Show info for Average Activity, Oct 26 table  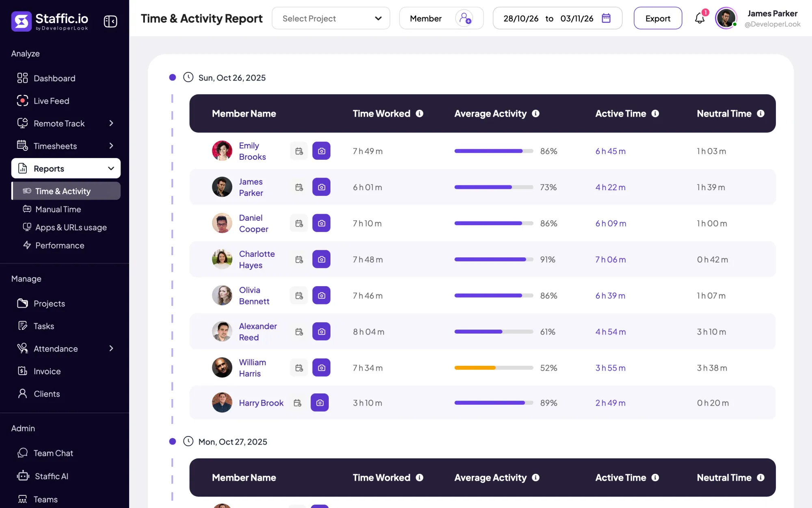click(536, 113)
